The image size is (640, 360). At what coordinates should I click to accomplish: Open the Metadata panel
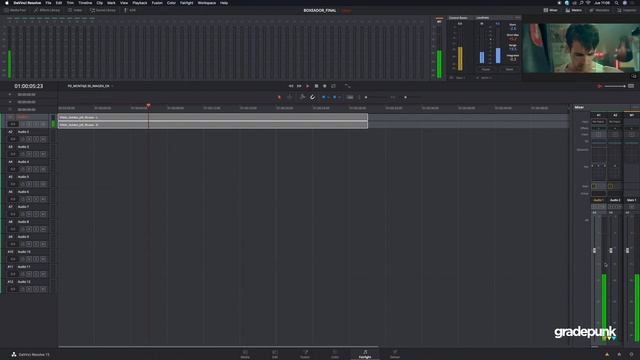600,10
